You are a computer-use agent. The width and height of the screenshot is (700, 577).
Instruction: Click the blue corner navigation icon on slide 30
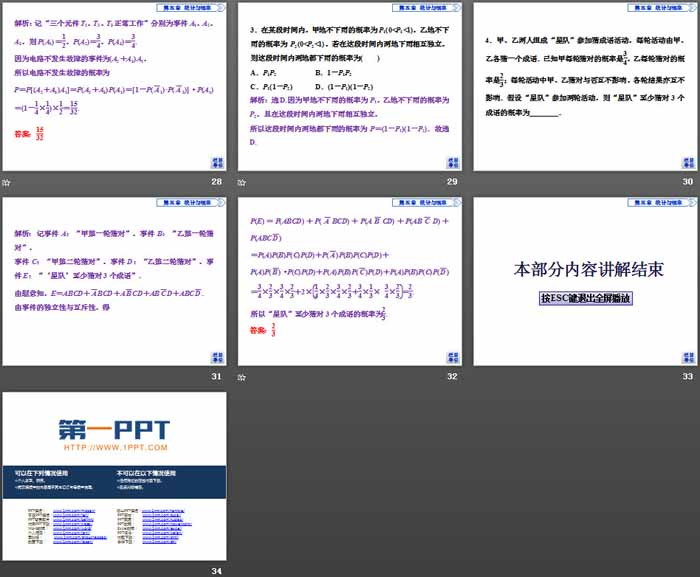point(688,163)
